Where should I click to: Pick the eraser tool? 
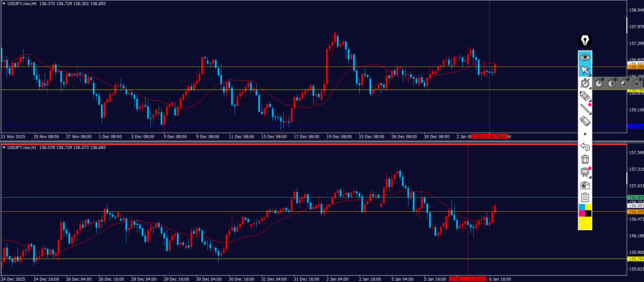(585, 121)
